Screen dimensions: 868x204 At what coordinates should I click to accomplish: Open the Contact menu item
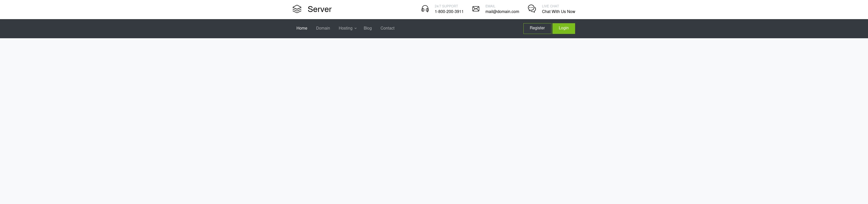[x=387, y=28]
